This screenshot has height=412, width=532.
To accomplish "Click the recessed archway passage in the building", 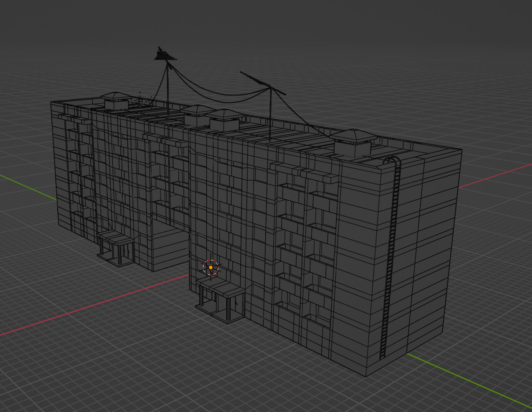I will click(x=170, y=245).
